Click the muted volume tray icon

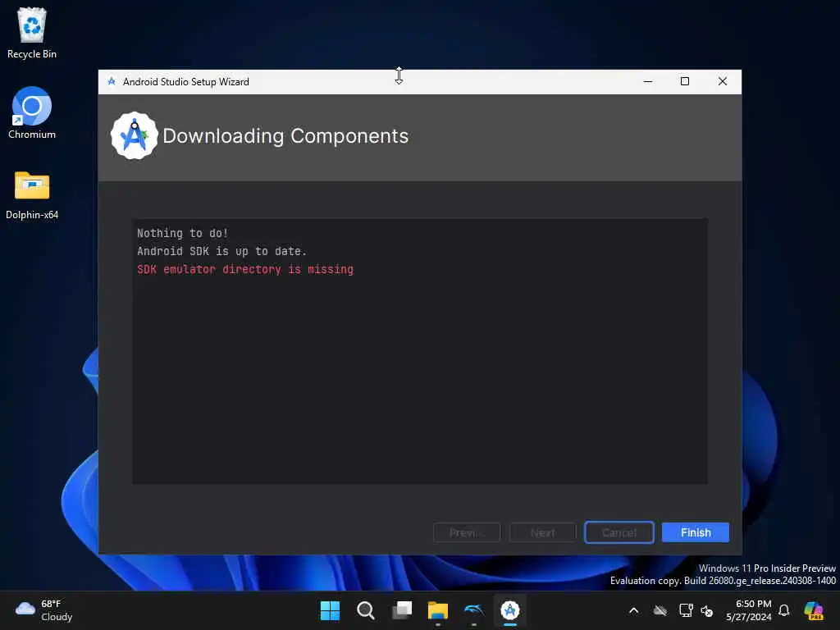[x=706, y=610]
